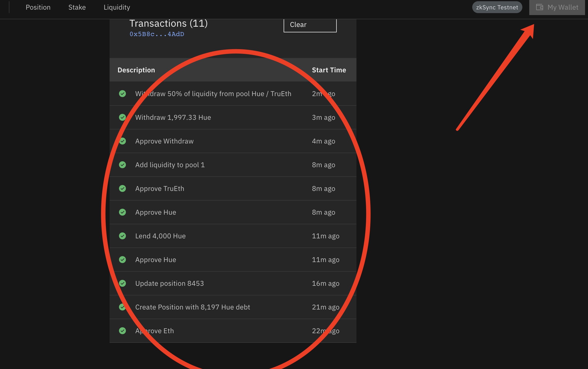Select the Approve Withdraw transaction row

click(x=164, y=141)
